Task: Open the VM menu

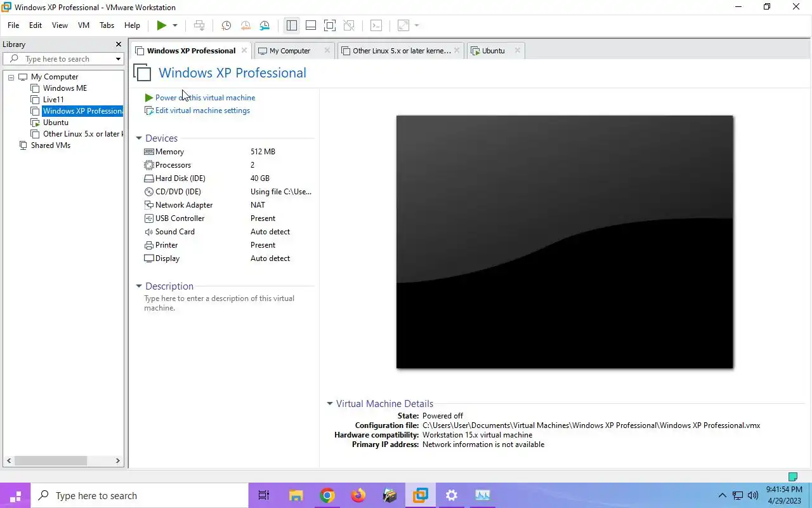Action: pyautogui.click(x=84, y=25)
